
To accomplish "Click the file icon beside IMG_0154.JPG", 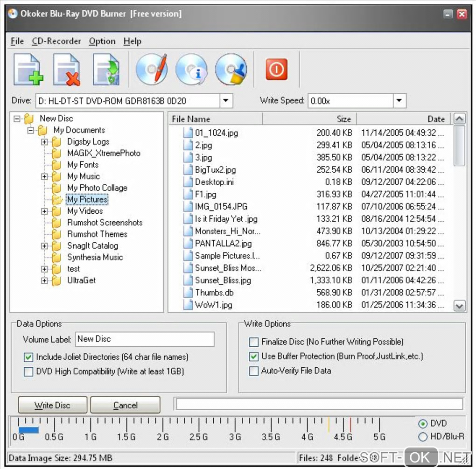I will (188, 206).
